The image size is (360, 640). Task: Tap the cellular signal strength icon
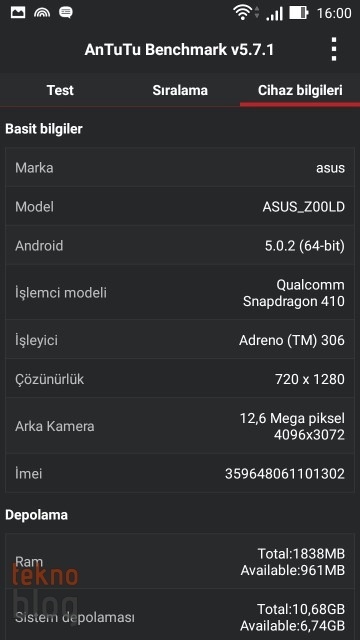coord(274,13)
